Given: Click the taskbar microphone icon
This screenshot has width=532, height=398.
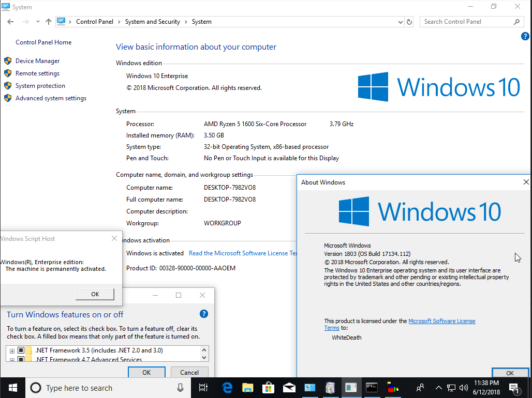Looking at the screenshot, I should 180,388.
